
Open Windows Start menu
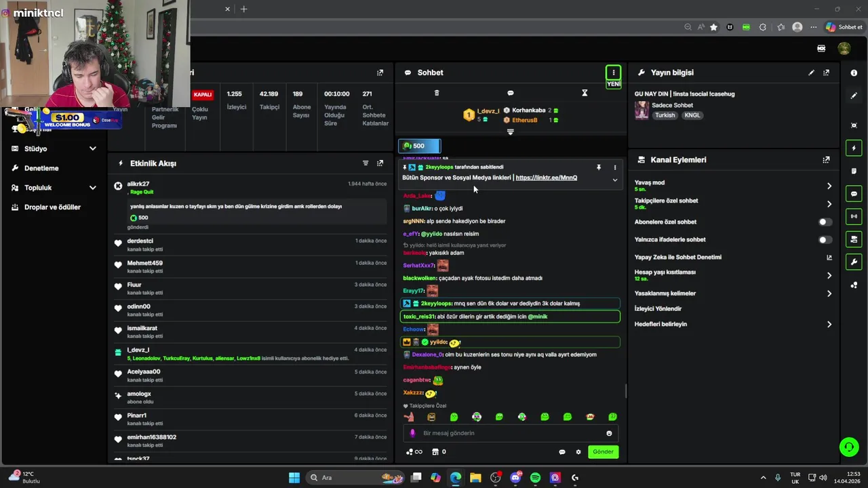[294, 478]
